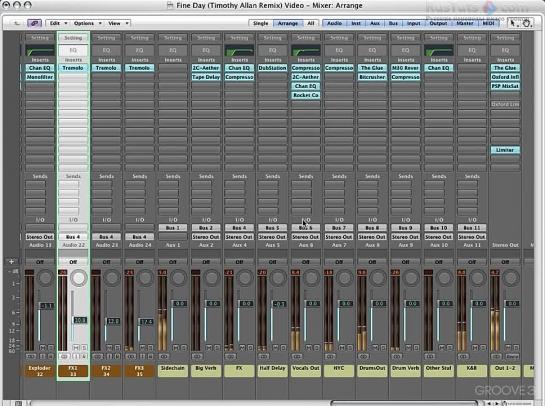Open the Limiter insert on Out 1-2 strip
This screenshot has width=545, height=406.
[x=505, y=150]
